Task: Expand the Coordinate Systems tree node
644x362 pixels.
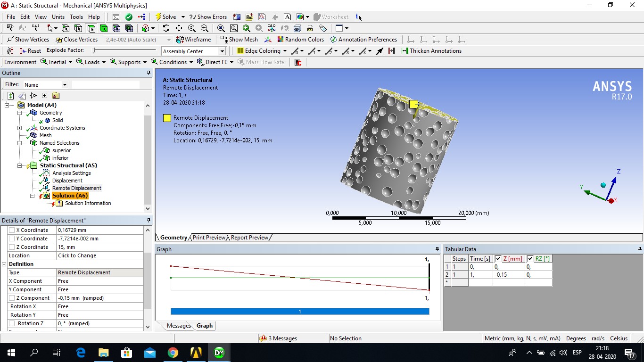Action: coord(19,128)
